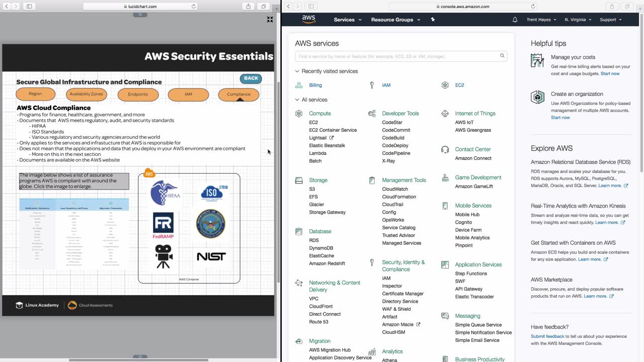This screenshot has width=644, height=362.
Task: Click the Database category icon
Action: [299, 231]
